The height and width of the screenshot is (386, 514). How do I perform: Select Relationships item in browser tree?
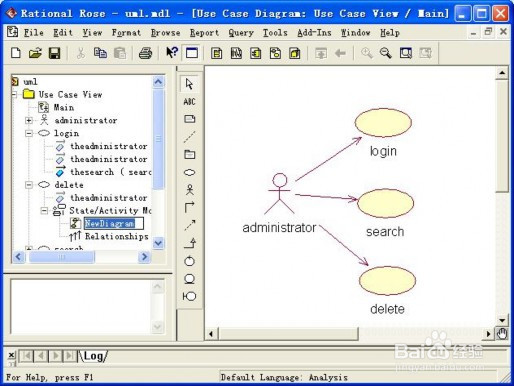point(117,236)
